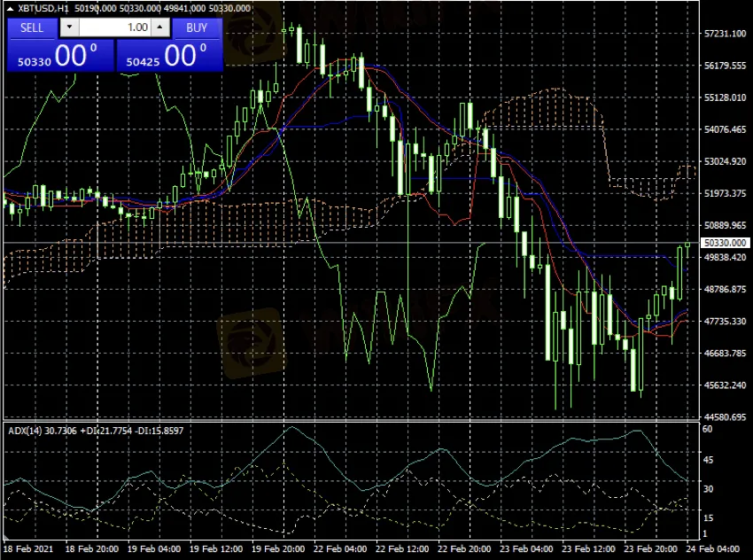Screen dimensions: 753x560
Task: Click the 57231.100 price scale label
Action: [x=726, y=34]
